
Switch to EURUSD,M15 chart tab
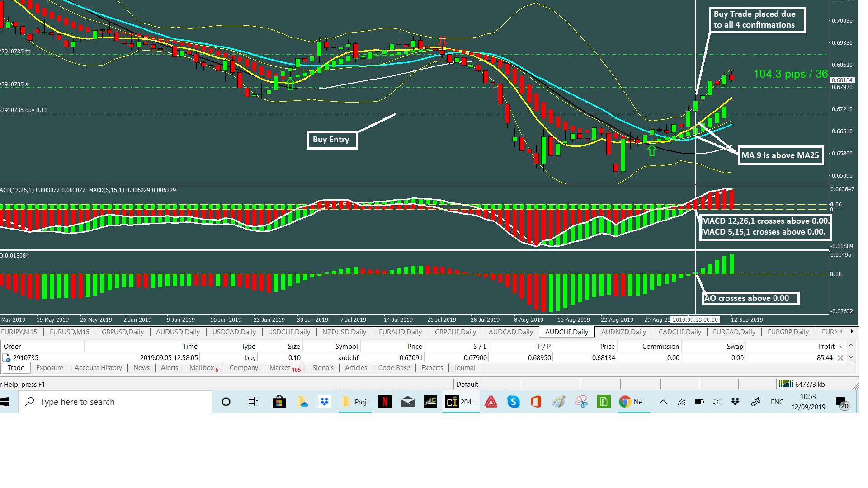pyautogui.click(x=70, y=332)
